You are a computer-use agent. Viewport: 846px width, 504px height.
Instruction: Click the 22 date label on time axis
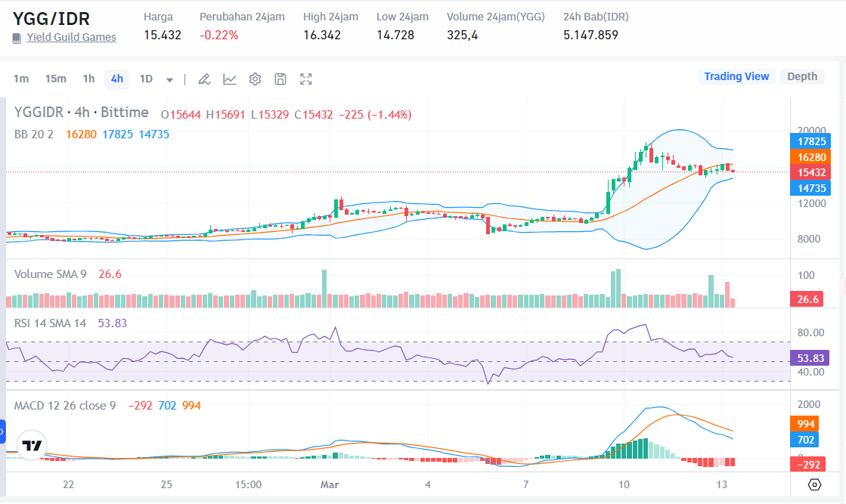68,484
